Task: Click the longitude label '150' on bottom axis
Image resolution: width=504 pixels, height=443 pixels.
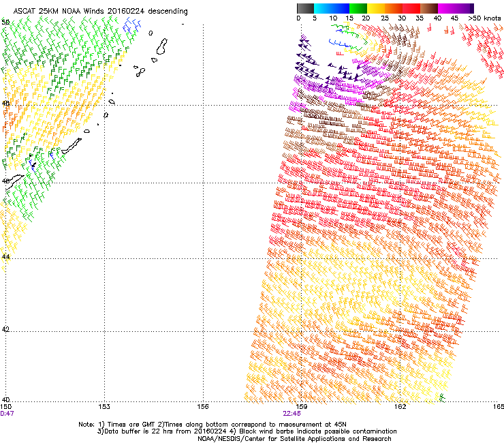Action: click(6, 407)
